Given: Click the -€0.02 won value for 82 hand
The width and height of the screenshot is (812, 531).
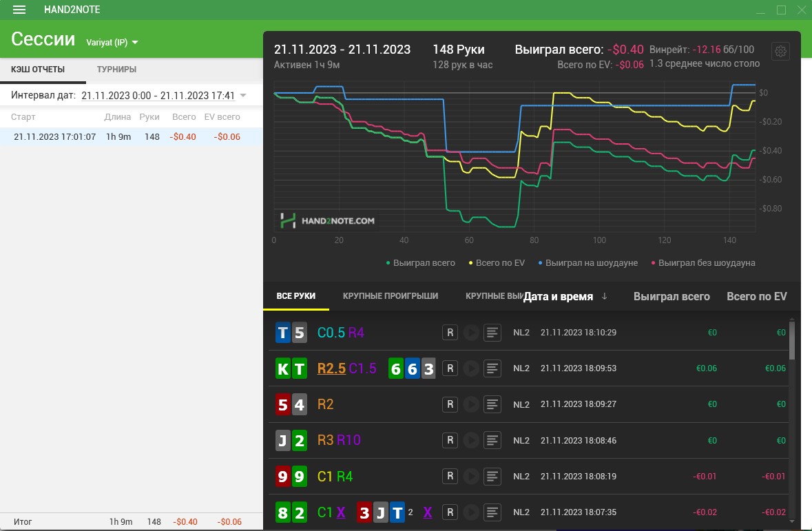Looking at the screenshot, I should (705, 512).
